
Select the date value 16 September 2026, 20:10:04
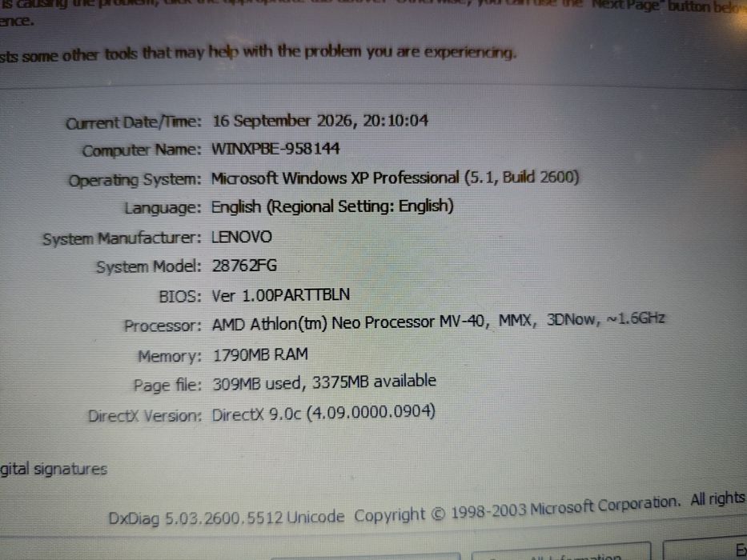320,121
